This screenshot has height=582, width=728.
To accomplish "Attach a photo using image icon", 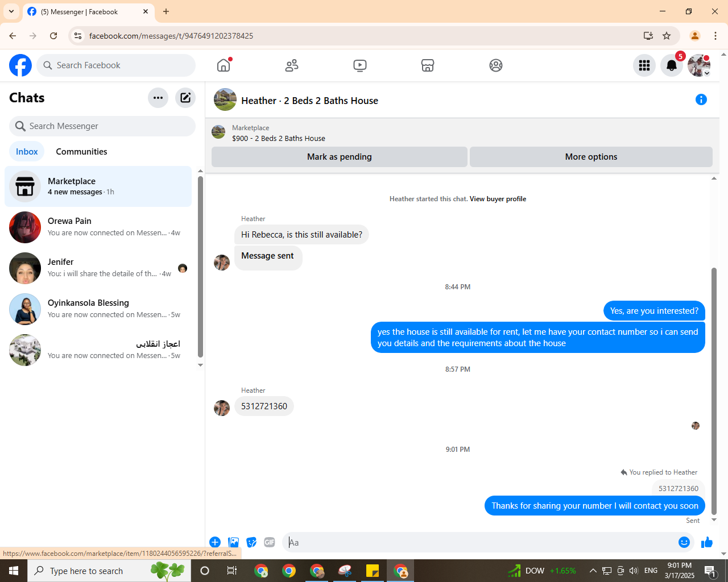I will [233, 542].
